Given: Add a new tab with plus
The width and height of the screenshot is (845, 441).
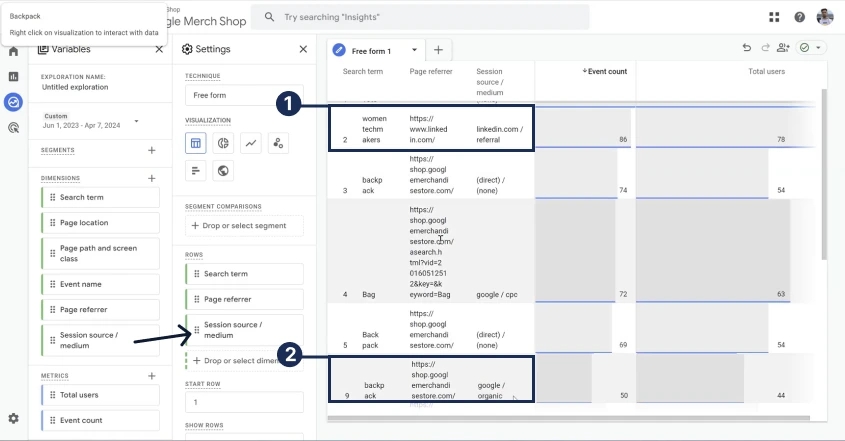Looking at the screenshot, I should click(x=438, y=50).
